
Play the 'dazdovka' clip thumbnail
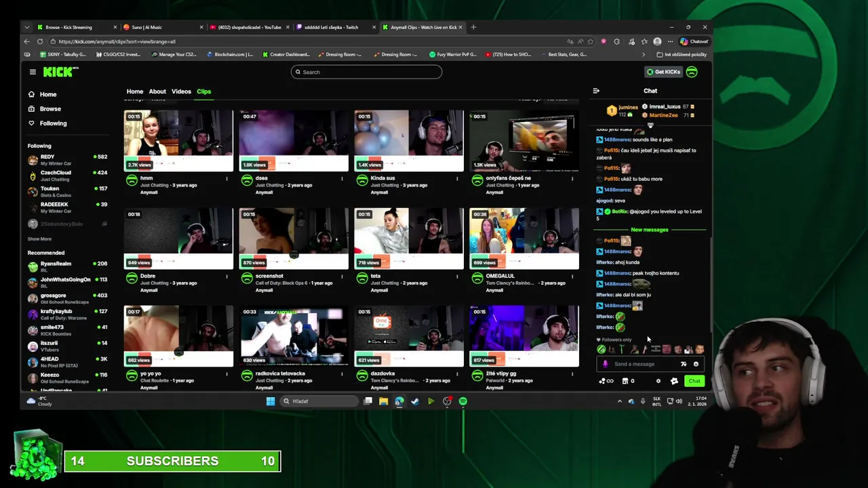click(409, 336)
